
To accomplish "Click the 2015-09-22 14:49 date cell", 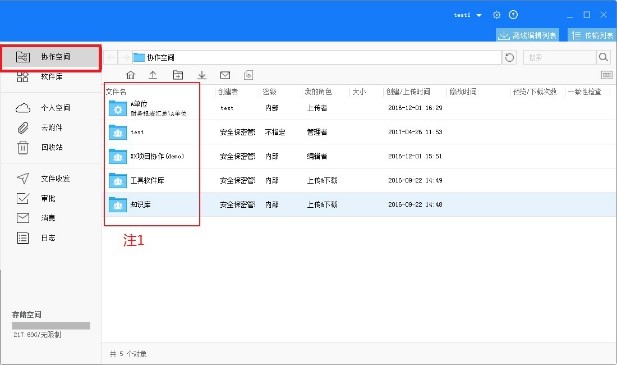I will [x=415, y=181].
